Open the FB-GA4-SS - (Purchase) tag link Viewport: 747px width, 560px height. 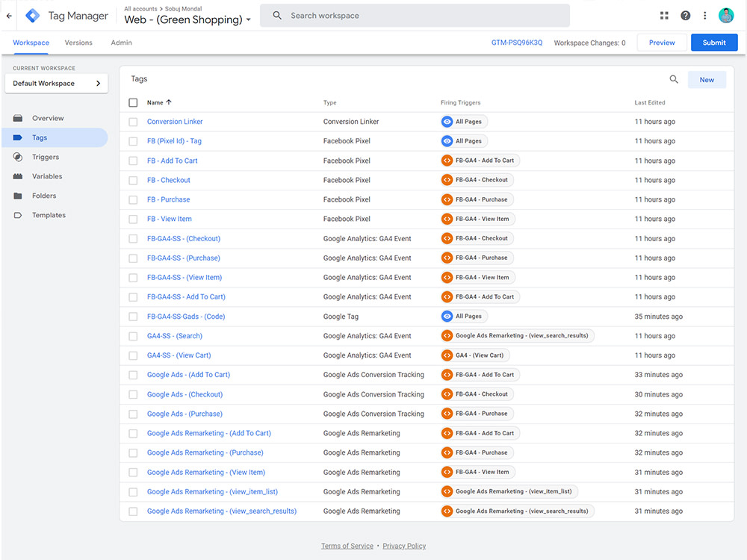coord(184,258)
